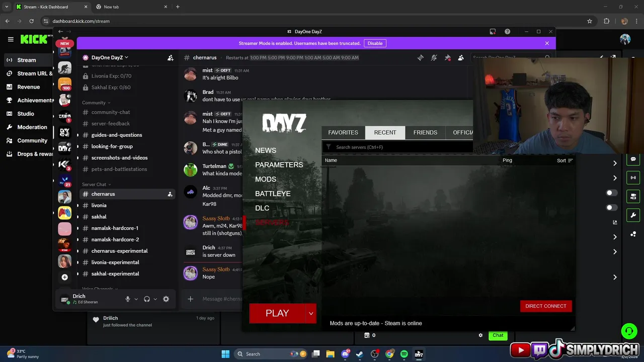Open the Sort dropdown in server browser
The width and height of the screenshot is (644, 362).
coord(565,160)
